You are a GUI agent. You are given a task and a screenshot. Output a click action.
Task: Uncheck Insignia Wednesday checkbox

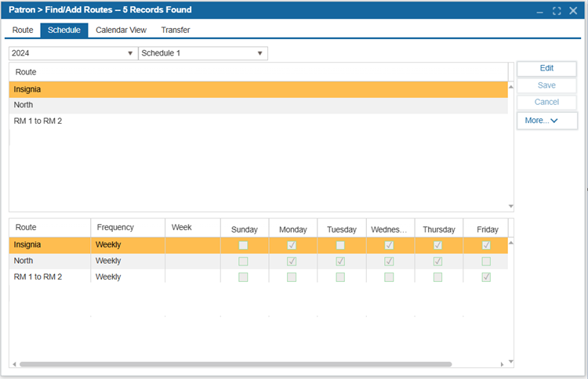(x=389, y=245)
